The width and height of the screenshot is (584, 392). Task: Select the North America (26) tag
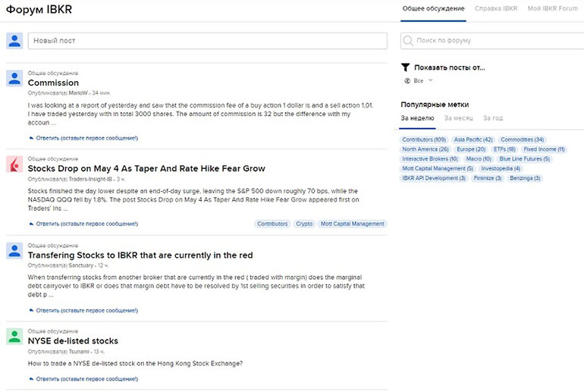click(x=425, y=149)
